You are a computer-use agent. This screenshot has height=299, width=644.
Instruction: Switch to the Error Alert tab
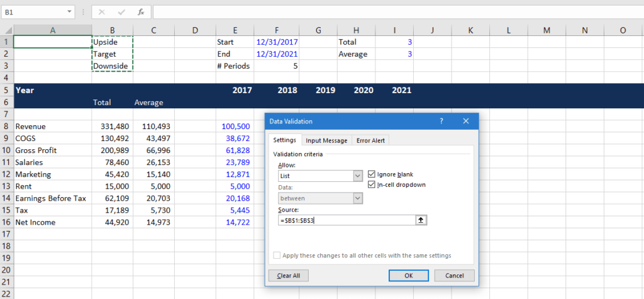[x=370, y=140]
